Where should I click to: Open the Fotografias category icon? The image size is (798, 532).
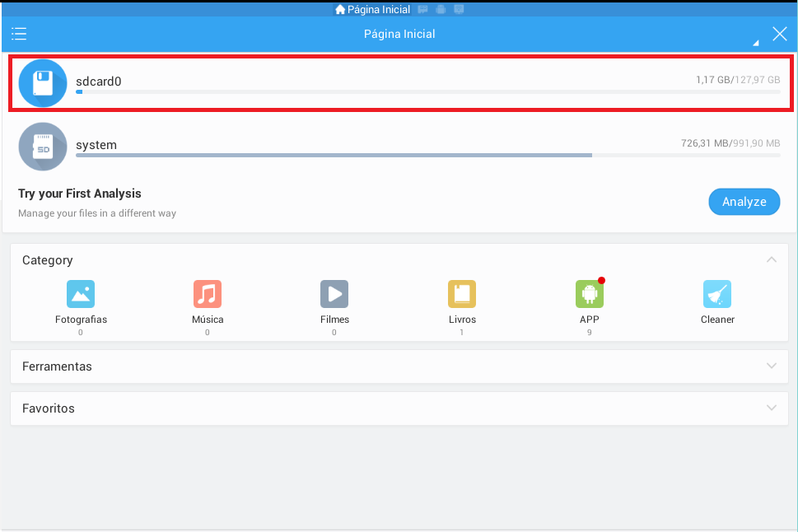tap(81, 294)
